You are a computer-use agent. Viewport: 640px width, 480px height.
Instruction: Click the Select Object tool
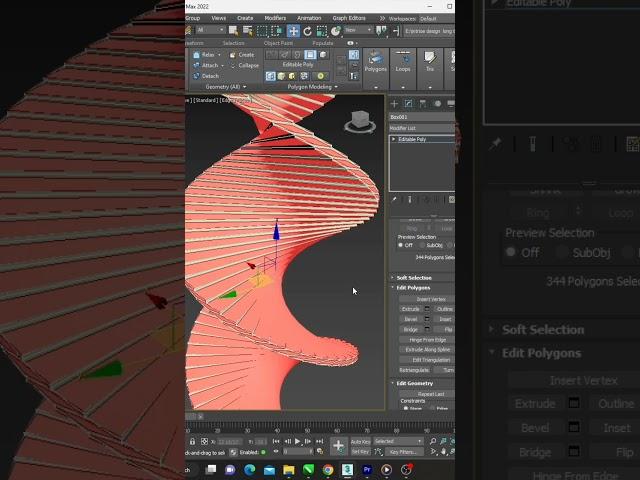tap(233, 31)
